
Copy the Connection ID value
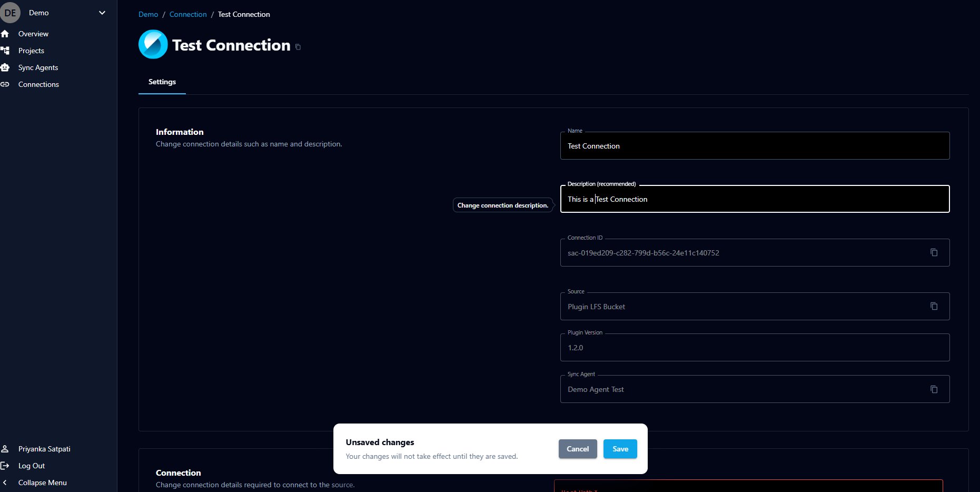point(934,252)
